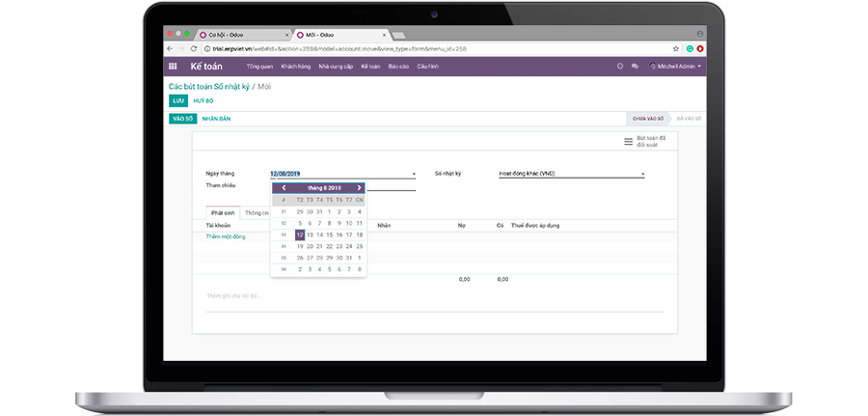Click the Thêm một dòng link
This screenshot has width=868, height=416.
coord(226,236)
